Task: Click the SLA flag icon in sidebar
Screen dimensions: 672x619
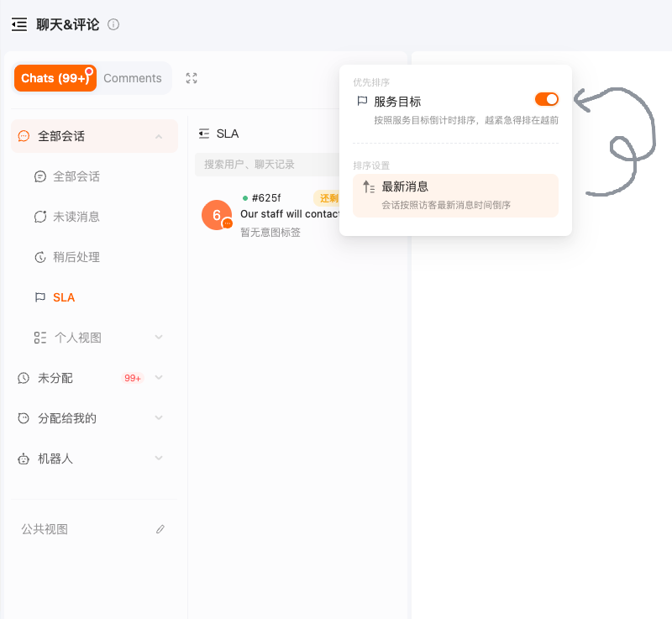Action: 40,297
